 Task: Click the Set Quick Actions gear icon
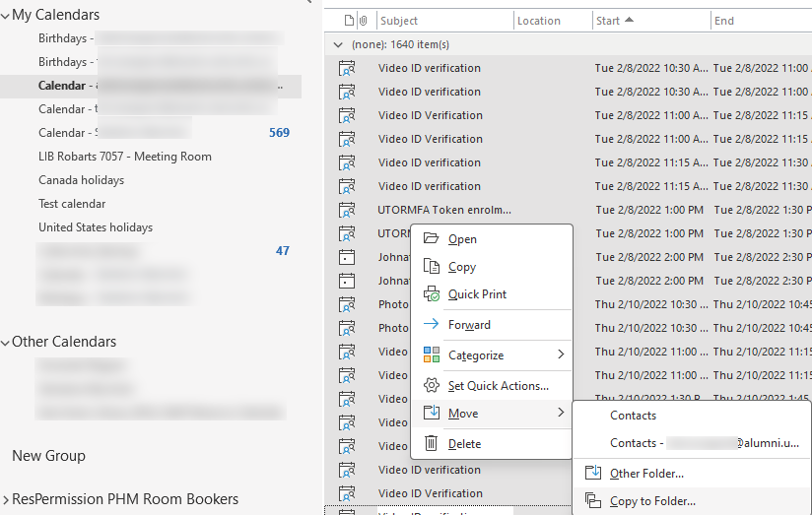tap(431, 386)
